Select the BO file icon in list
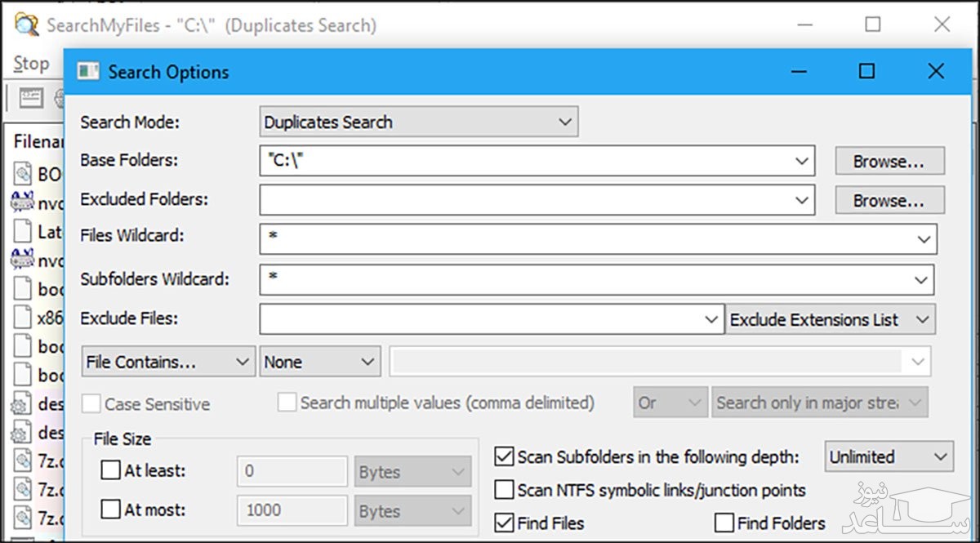980x543 pixels. pyautogui.click(x=23, y=174)
